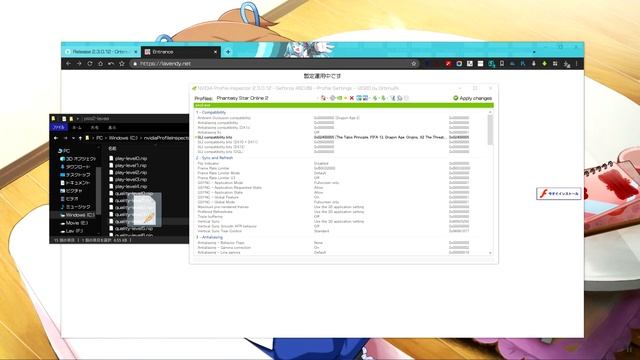Select file play-level0.nip in Explorer
This screenshot has width=640, height=360.
pos(128,158)
